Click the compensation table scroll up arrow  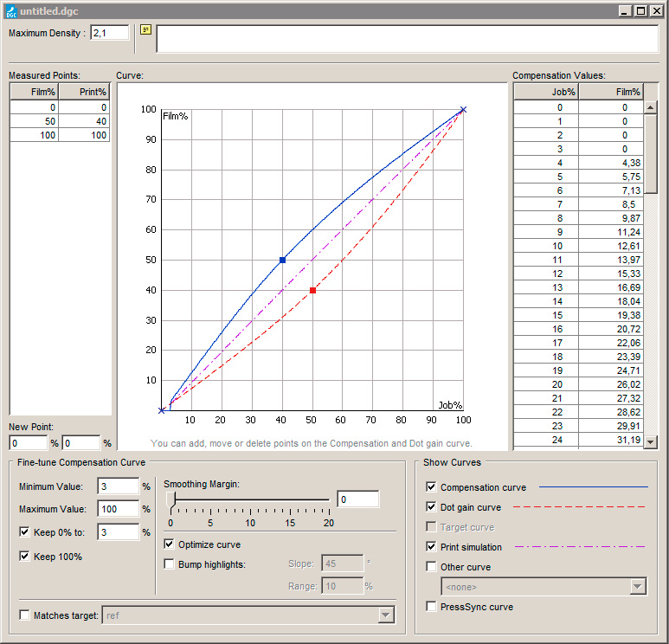[x=650, y=107]
